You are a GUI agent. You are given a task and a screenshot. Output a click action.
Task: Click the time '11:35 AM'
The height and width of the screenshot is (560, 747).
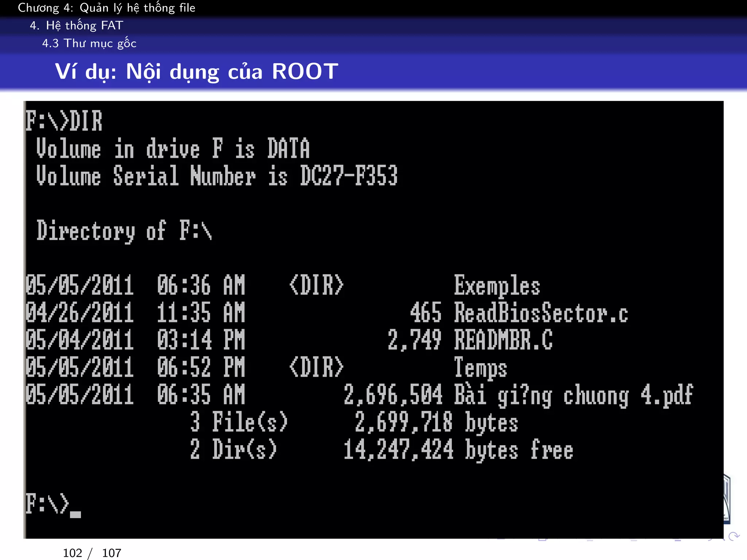point(201,313)
